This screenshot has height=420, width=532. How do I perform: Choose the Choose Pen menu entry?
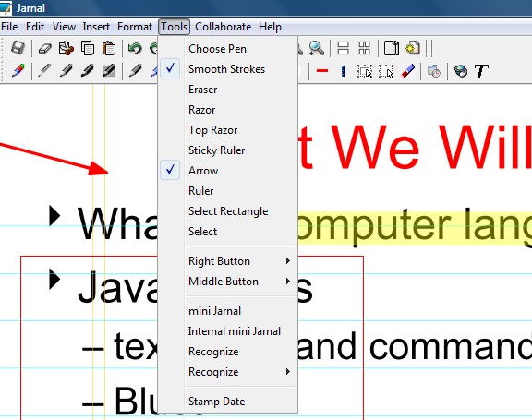coord(226,49)
